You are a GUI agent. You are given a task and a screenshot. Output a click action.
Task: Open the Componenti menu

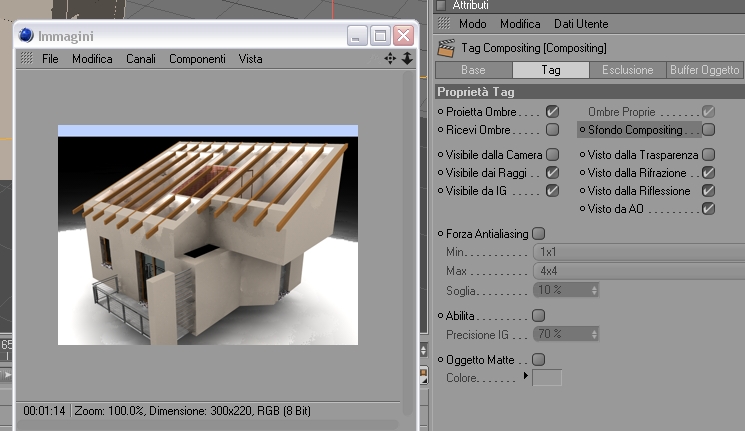[x=197, y=59]
